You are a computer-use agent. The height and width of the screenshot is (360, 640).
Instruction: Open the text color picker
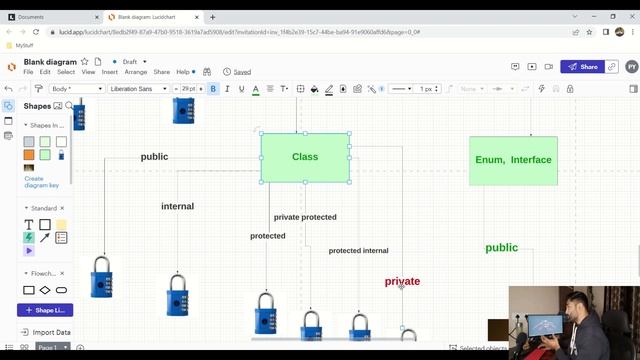click(x=256, y=89)
